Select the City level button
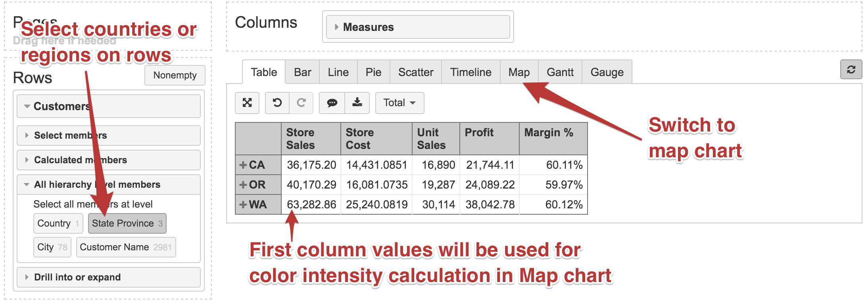868x305 pixels. (x=52, y=247)
